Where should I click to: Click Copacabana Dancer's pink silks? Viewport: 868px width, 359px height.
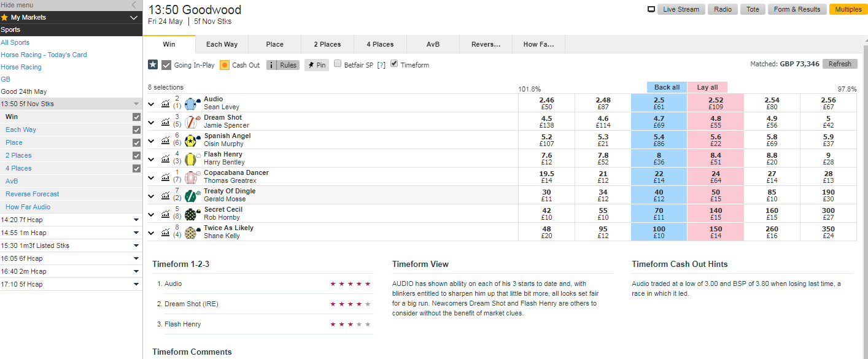[193, 177]
